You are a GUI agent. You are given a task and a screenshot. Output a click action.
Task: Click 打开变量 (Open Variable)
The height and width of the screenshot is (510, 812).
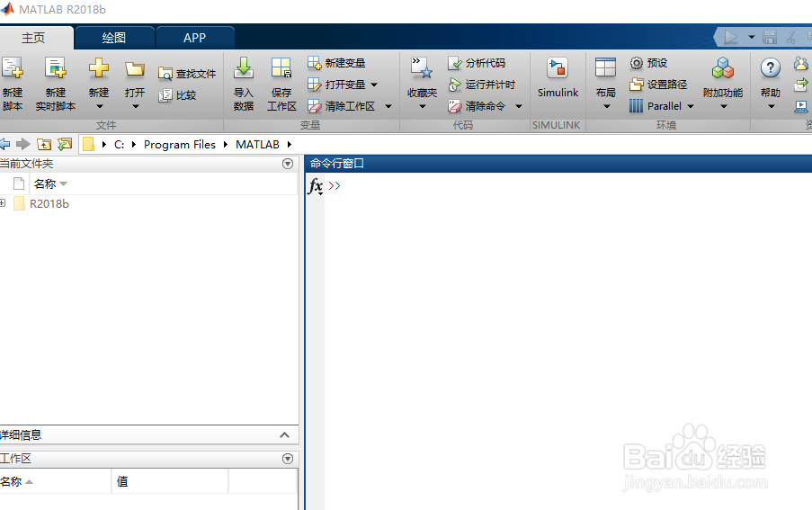(336, 85)
